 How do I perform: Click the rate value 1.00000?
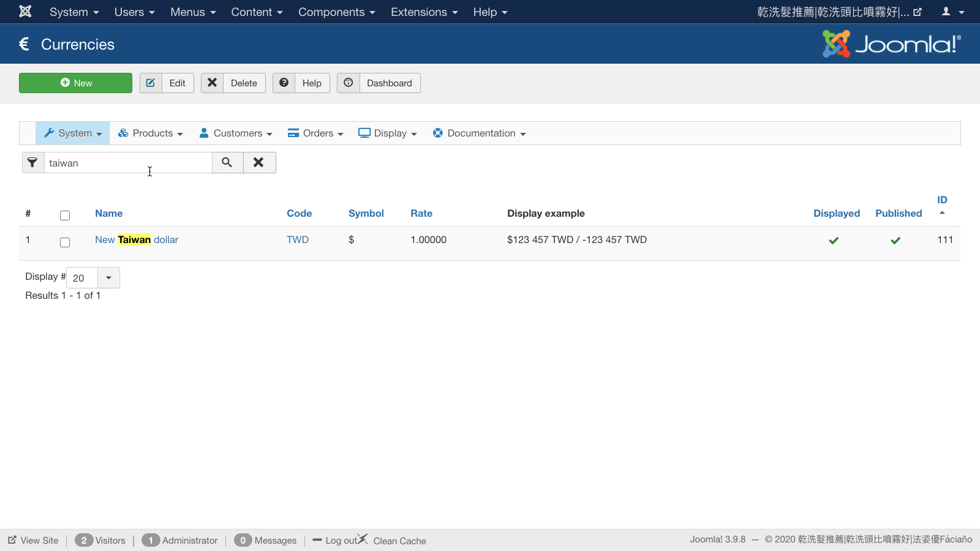point(429,240)
